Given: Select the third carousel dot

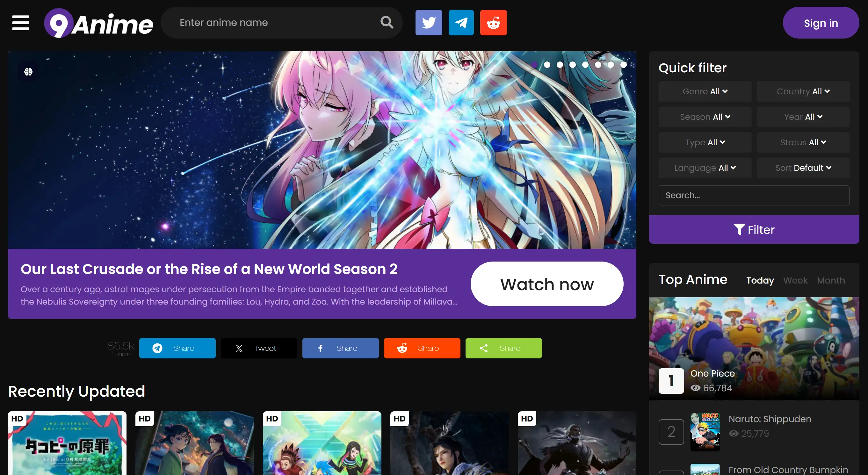Looking at the screenshot, I should click(x=560, y=65).
